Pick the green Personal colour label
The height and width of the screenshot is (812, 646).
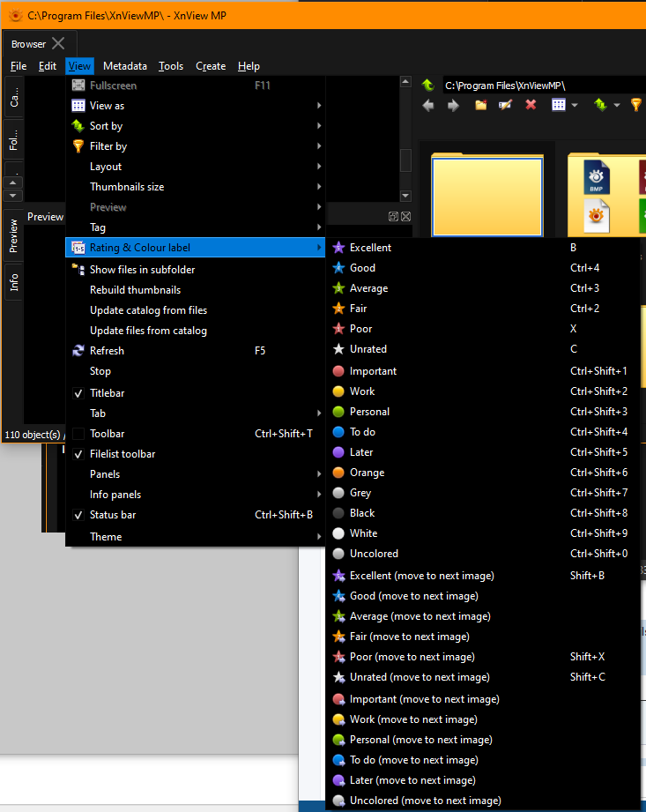[482, 411]
